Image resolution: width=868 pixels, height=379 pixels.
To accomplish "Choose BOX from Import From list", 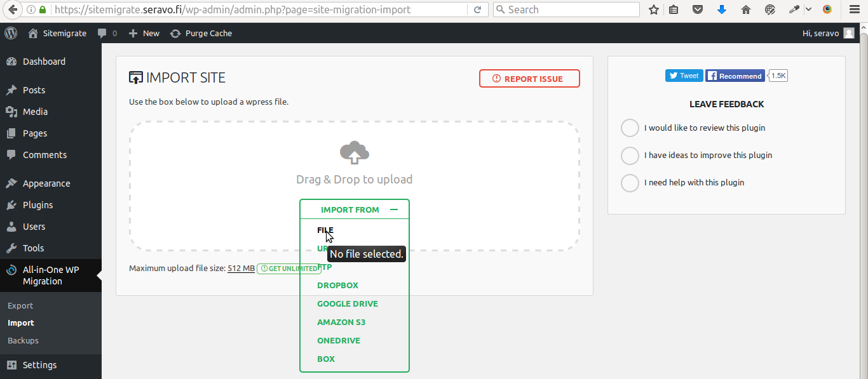I will [x=326, y=359].
